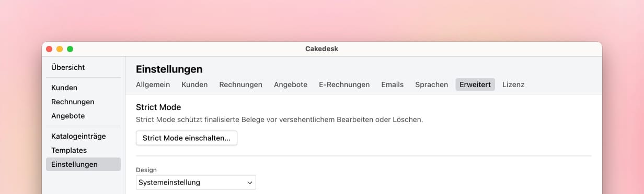
Task: Close the Cakedesk window with the red button
Action: click(x=49, y=49)
